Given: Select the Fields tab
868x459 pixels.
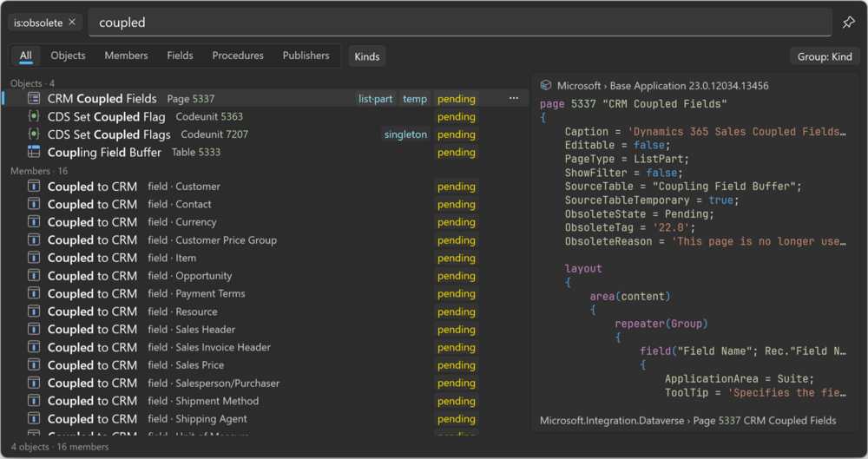Looking at the screenshot, I should coord(180,56).
